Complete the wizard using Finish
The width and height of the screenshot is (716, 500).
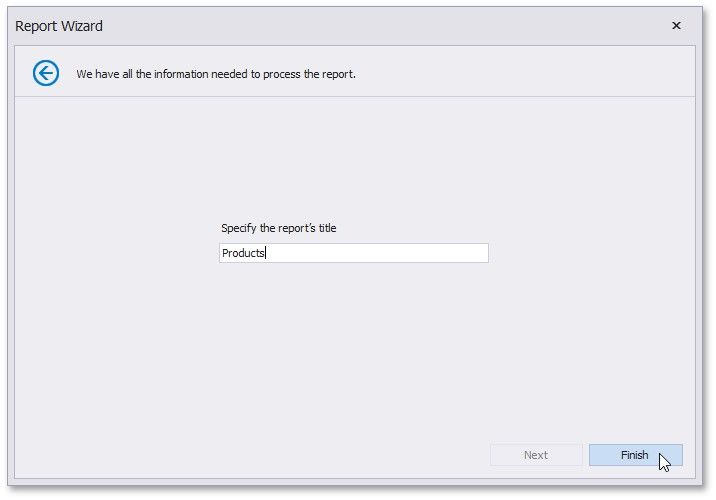coord(635,455)
